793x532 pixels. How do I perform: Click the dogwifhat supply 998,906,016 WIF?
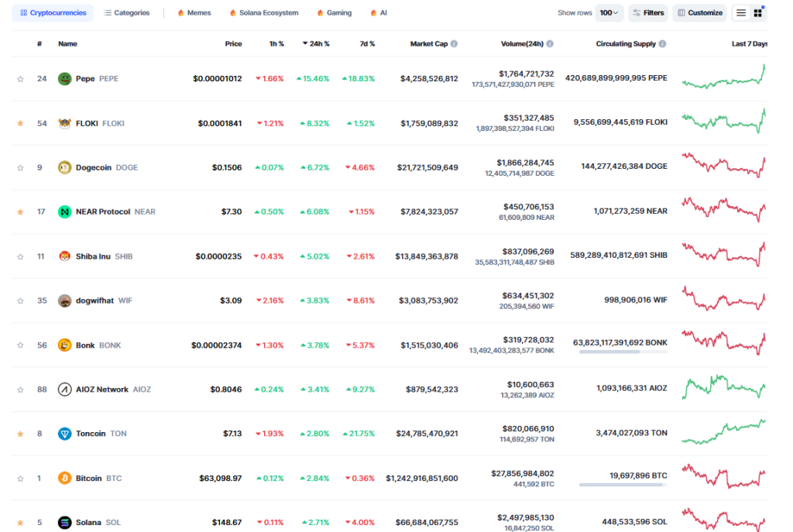636,300
